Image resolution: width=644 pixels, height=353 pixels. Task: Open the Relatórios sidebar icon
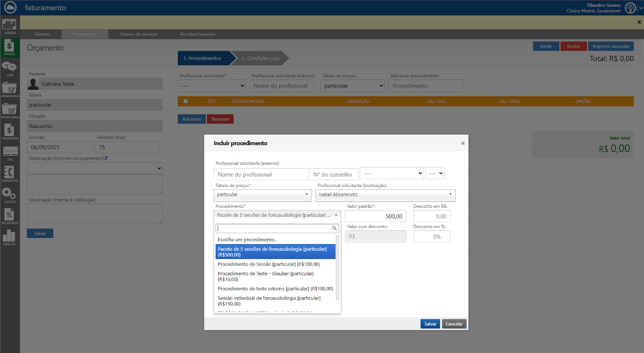tap(10, 216)
